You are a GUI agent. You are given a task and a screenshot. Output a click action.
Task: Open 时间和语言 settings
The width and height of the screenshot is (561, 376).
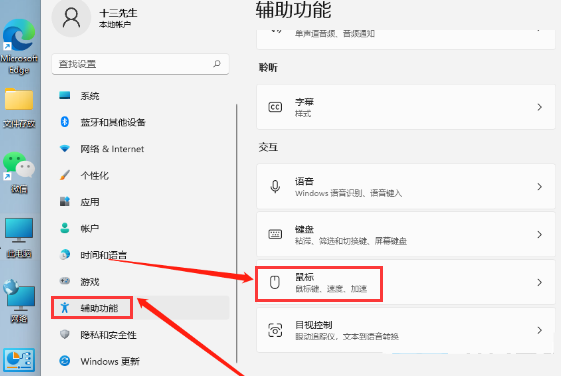click(x=140, y=255)
